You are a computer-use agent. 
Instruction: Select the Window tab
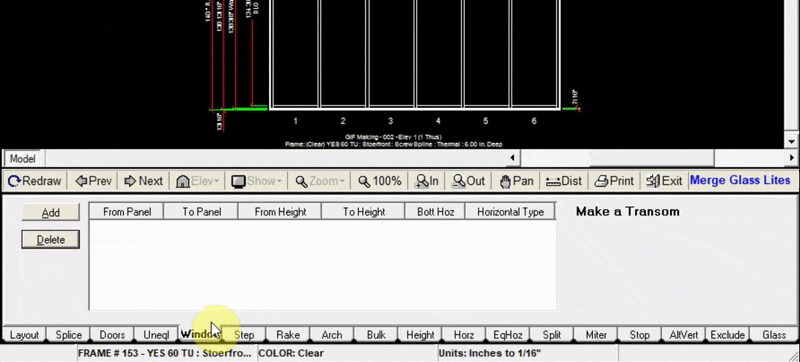[200, 334]
